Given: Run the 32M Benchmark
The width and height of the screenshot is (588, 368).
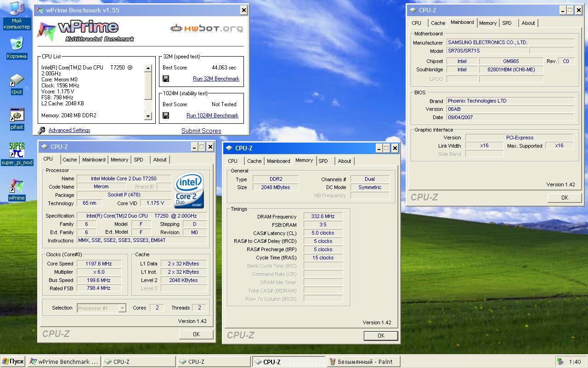Looking at the screenshot, I should (216, 79).
